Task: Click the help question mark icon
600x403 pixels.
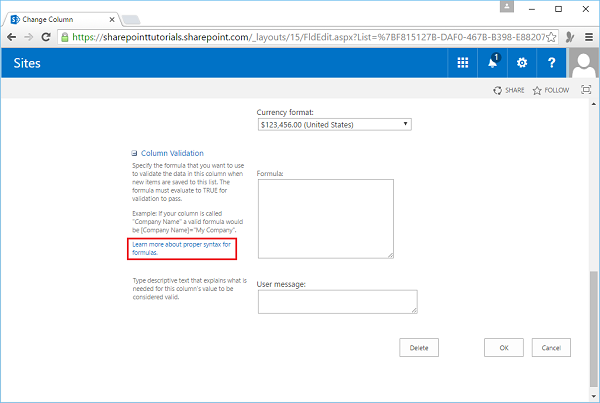Action: tap(551, 62)
